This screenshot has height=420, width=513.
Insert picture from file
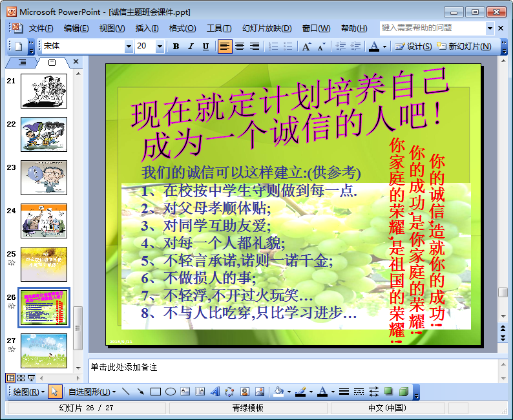click(260, 392)
